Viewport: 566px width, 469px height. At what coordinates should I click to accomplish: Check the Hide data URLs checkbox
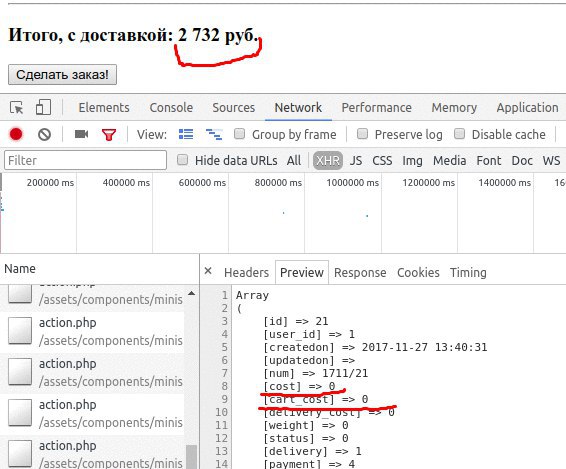tap(183, 160)
